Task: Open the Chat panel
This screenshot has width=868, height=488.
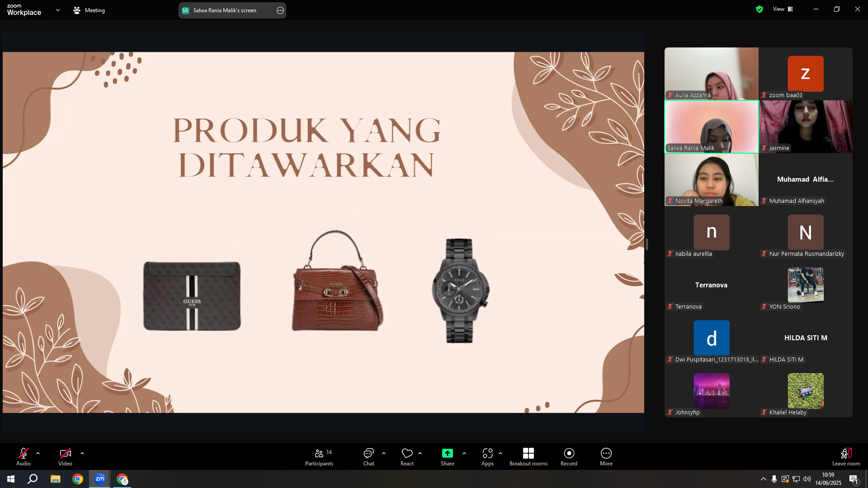Action: pos(369,456)
